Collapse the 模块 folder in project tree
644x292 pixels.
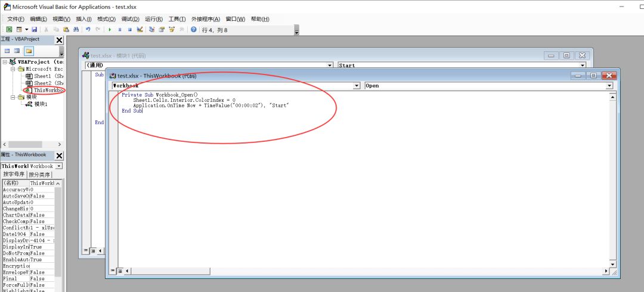tap(13, 97)
